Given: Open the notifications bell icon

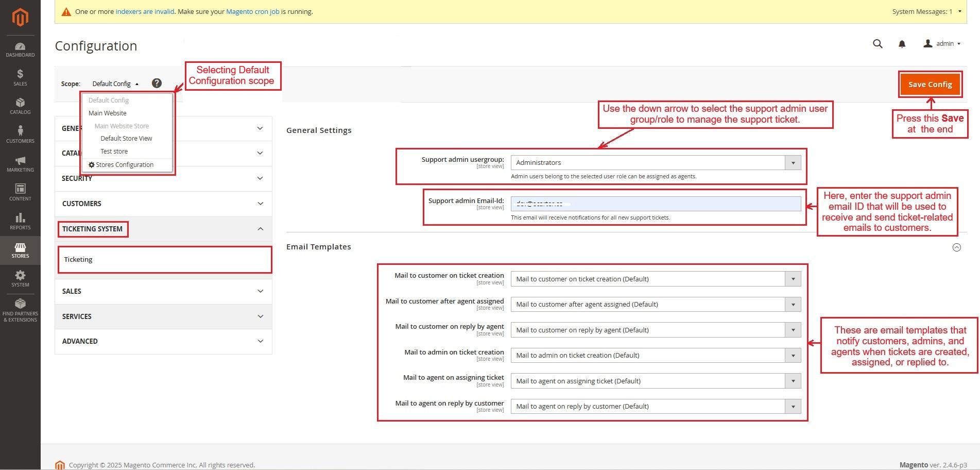Looking at the screenshot, I should (902, 44).
